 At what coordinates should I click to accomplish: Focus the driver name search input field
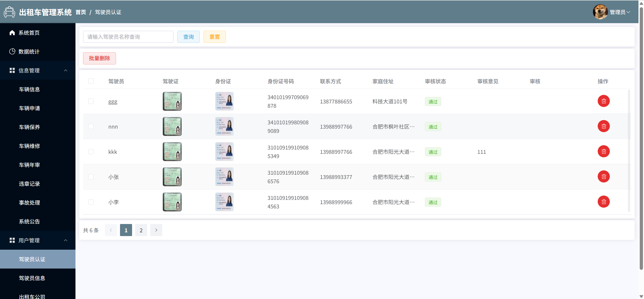pos(128,37)
